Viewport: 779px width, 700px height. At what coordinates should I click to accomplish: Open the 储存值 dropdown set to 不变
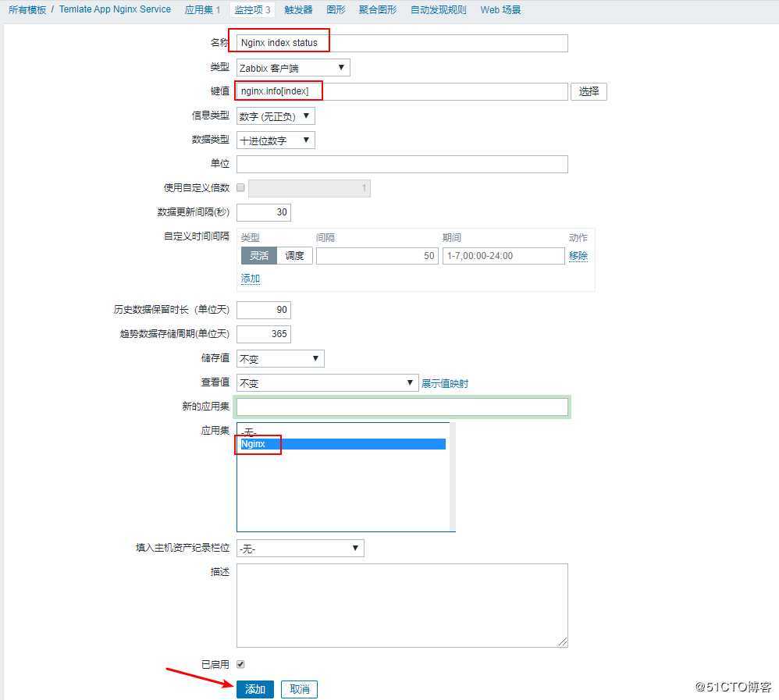279,358
